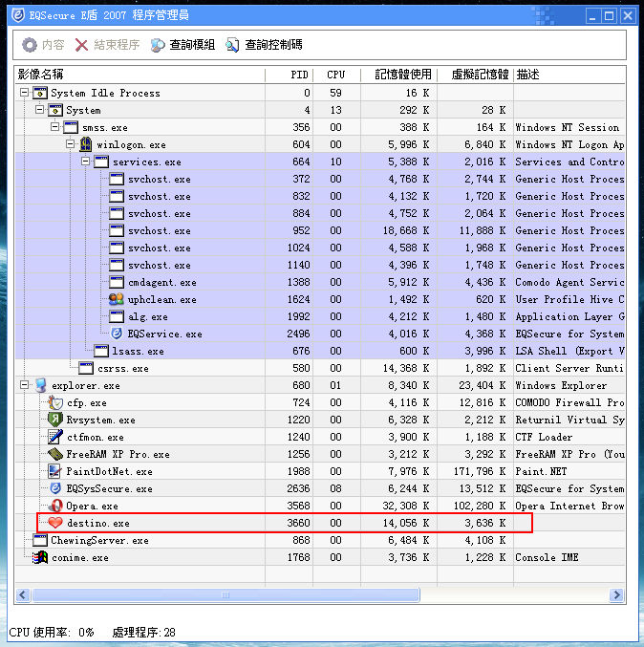Click the destino.exe heart icon

coord(55,523)
